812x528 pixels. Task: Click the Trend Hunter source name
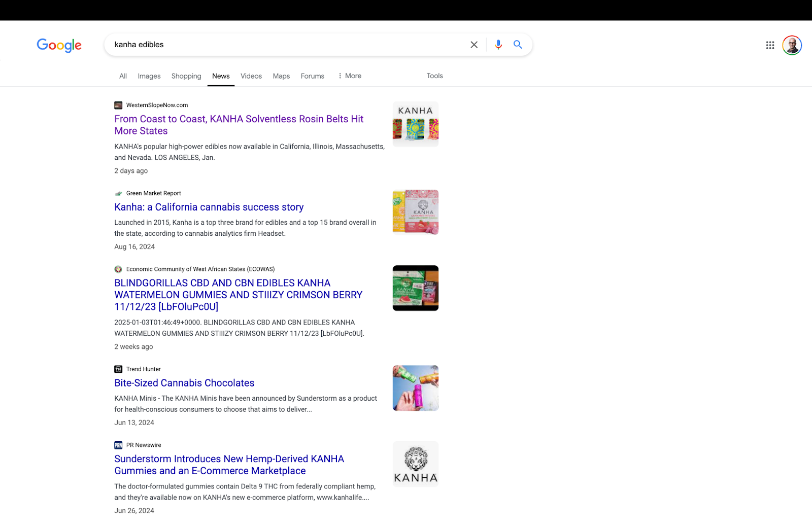tap(143, 369)
